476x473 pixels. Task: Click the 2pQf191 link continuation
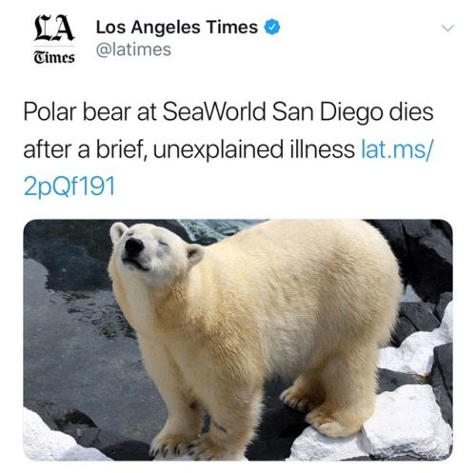click(69, 187)
